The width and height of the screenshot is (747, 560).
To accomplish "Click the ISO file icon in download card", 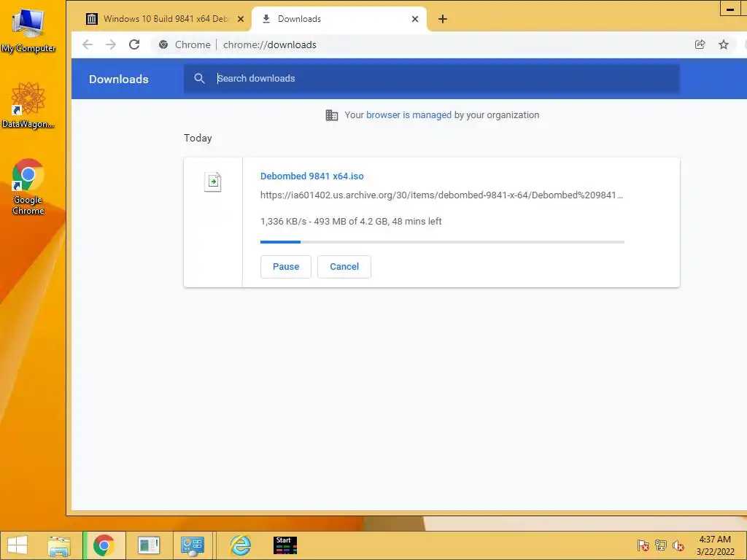I will [x=213, y=182].
